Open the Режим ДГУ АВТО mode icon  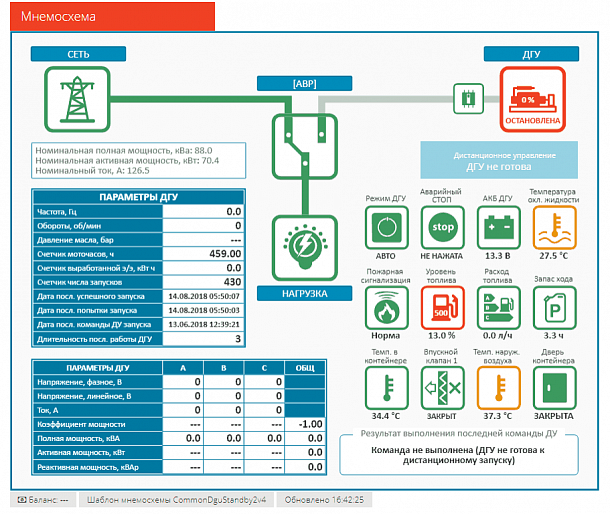coord(386,227)
